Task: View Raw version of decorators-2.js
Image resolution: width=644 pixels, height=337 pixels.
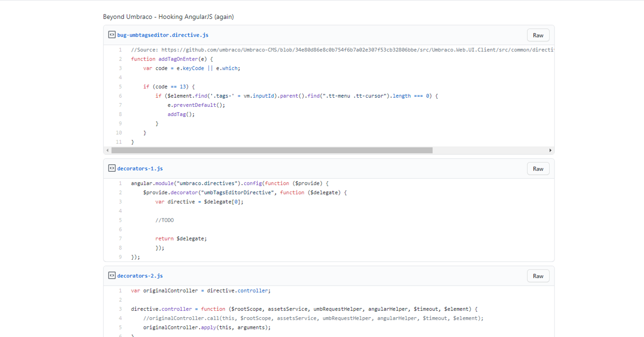Action: point(538,275)
